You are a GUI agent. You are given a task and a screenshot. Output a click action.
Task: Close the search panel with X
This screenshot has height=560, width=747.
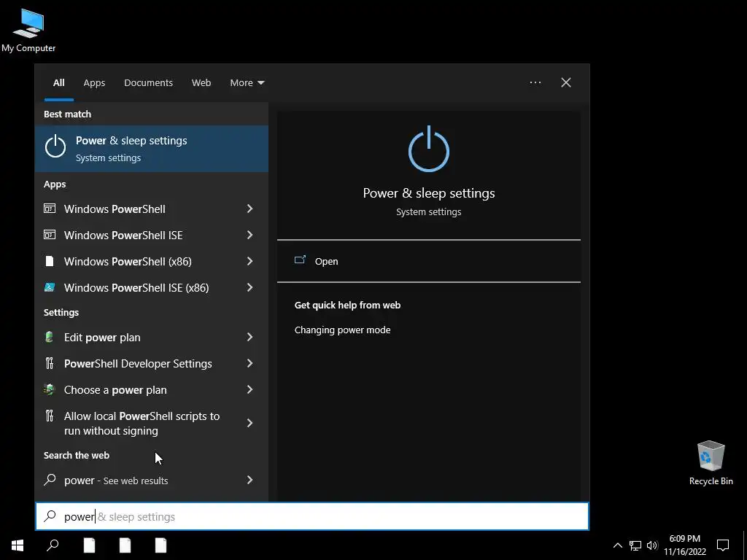click(x=566, y=82)
